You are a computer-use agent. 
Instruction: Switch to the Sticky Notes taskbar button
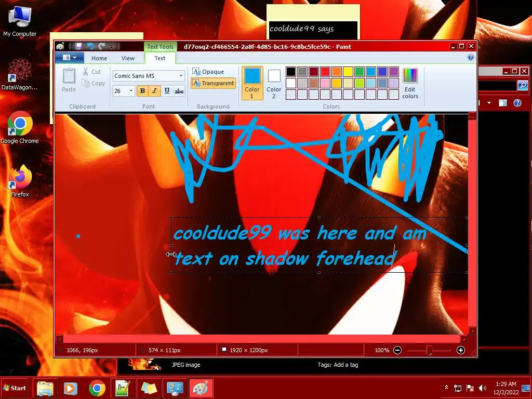[149, 388]
